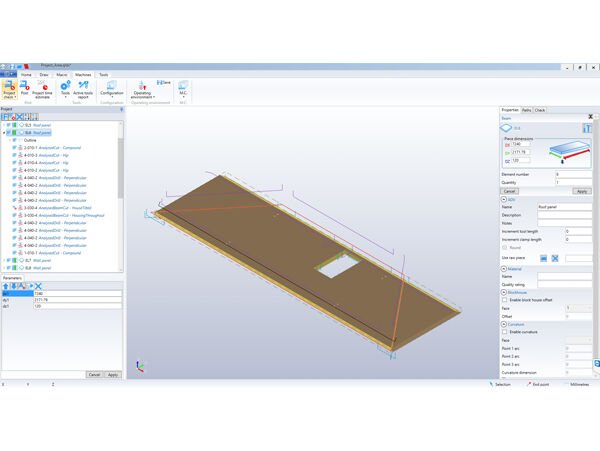The width and height of the screenshot is (600, 451).
Task: Click the up arrow icon in Parameters toolbar
Action: click(6, 285)
